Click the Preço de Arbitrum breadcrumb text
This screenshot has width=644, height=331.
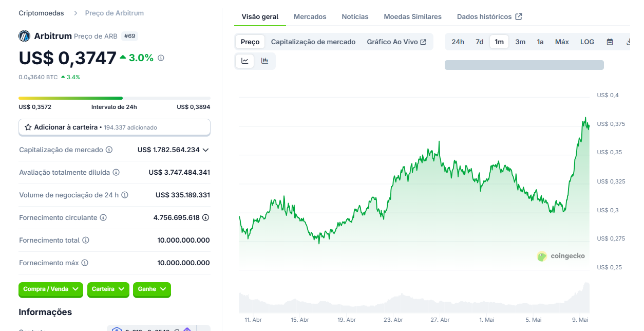tap(115, 13)
